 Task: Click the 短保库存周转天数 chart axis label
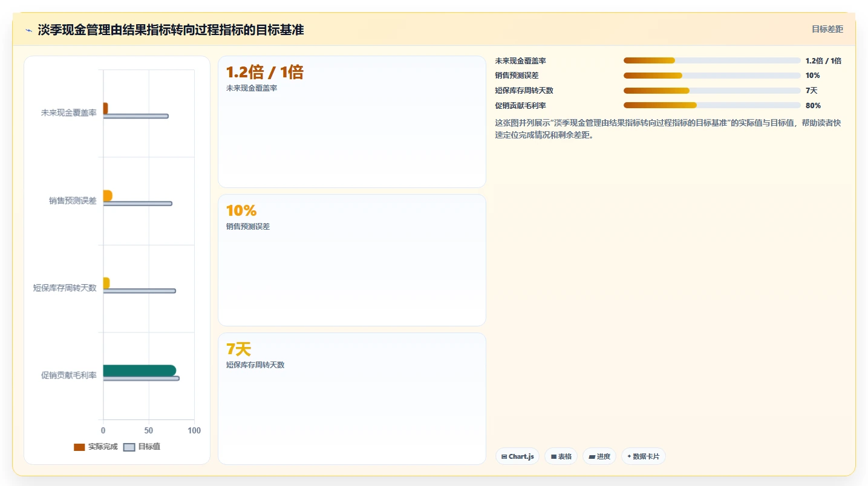(65, 288)
